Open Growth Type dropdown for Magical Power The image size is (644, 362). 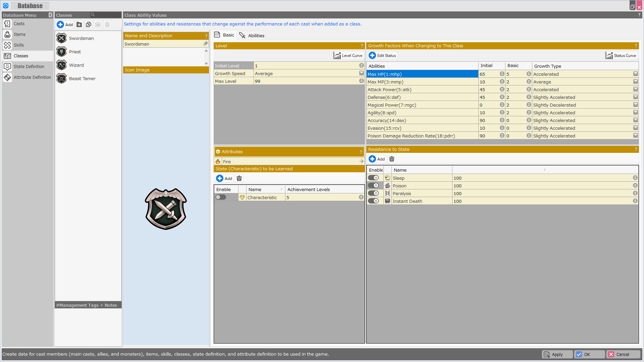[x=635, y=105]
